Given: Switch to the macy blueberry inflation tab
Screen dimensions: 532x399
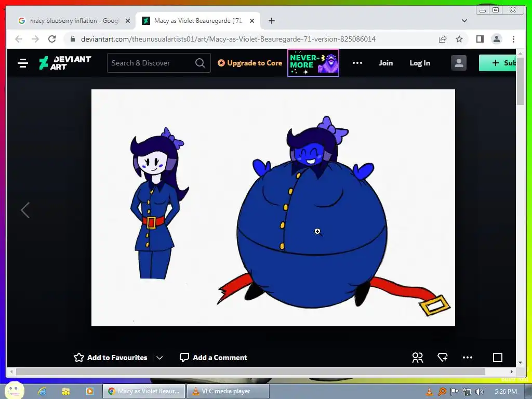Looking at the screenshot, I should pos(74,21).
